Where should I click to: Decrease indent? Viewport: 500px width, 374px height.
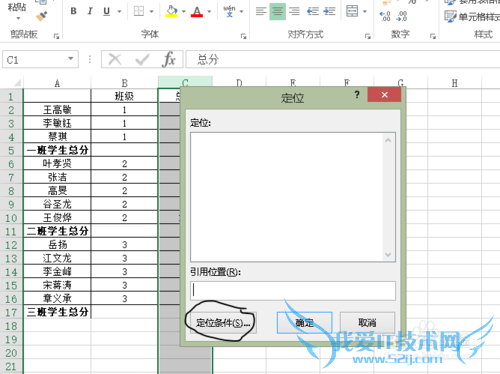coord(313,11)
